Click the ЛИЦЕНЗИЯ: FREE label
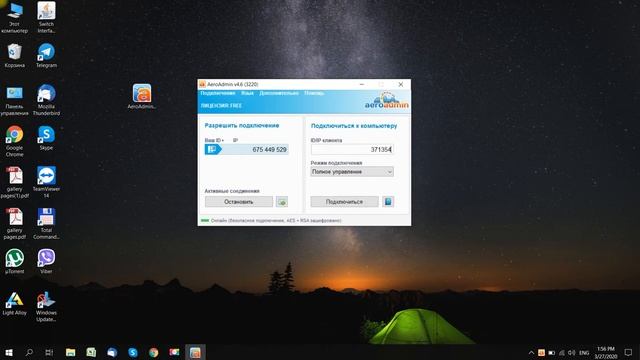 (x=221, y=105)
